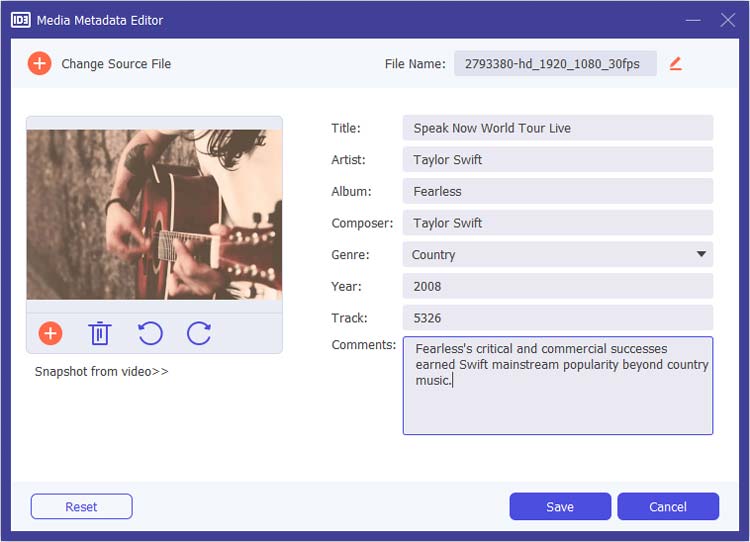Click inside the Comments text area
750x542 pixels.
click(558, 386)
